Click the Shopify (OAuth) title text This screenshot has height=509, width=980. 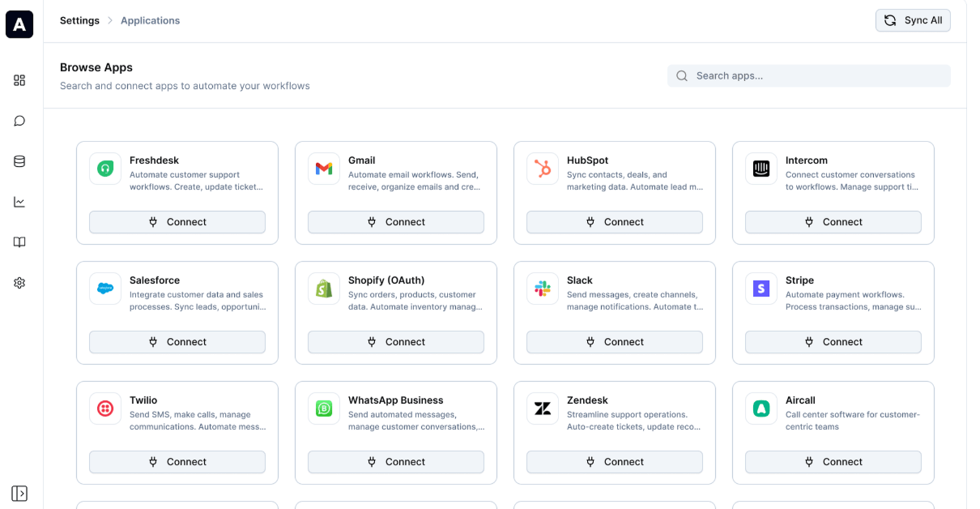386,280
